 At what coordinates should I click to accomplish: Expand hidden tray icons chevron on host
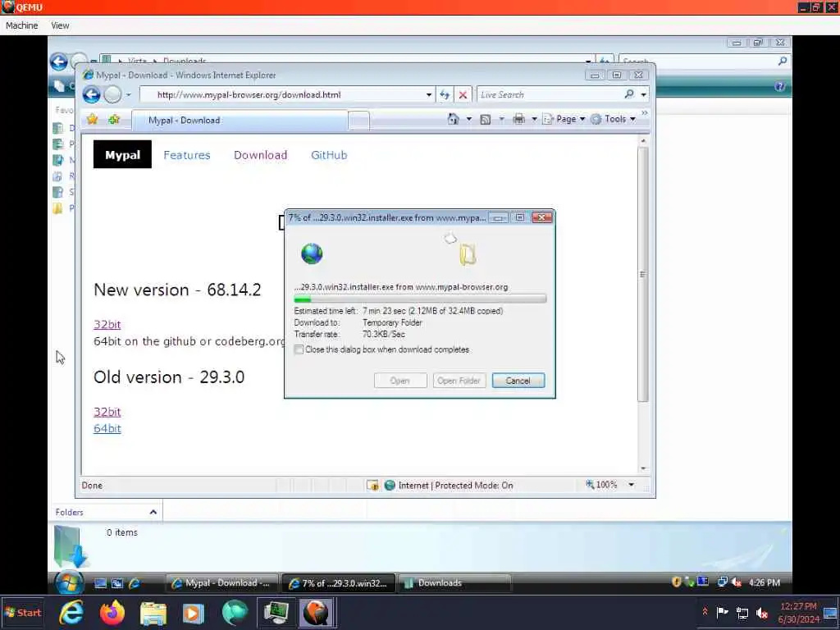705,612
